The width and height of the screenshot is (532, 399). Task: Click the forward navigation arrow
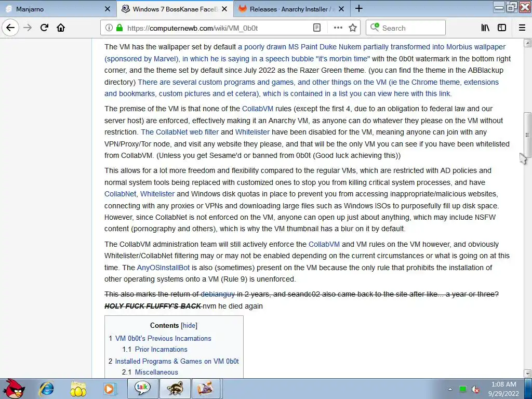(x=28, y=28)
